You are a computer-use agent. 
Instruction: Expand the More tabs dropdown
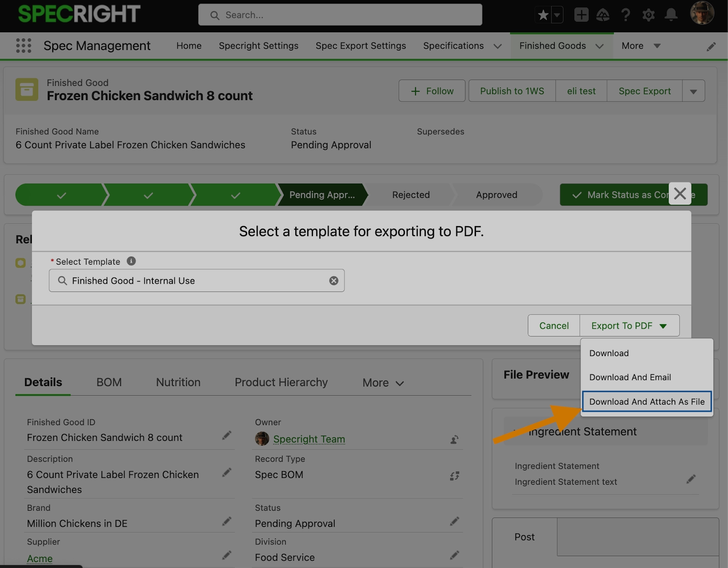click(x=383, y=383)
